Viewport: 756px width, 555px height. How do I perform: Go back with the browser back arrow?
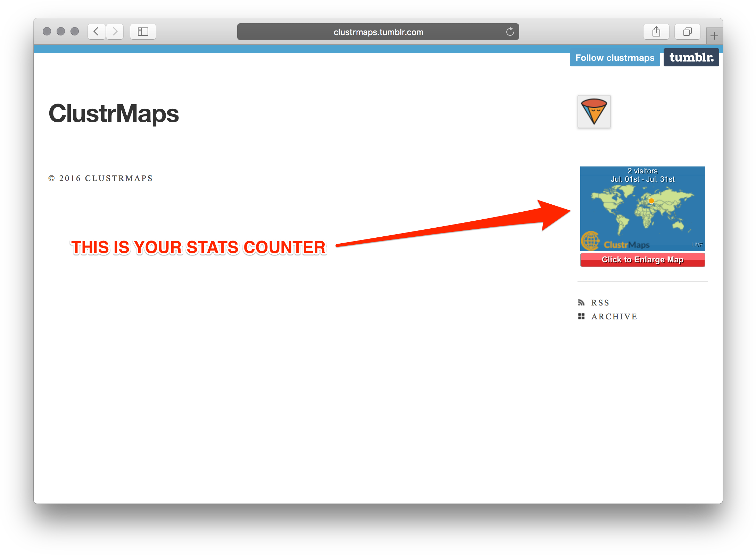pyautogui.click(x=97, y=32)
